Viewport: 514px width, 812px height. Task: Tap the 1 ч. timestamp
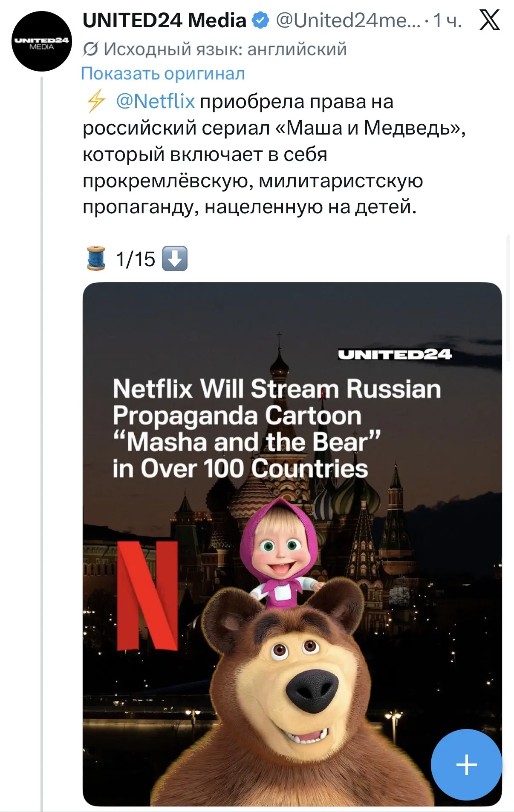tap(448, 20)
